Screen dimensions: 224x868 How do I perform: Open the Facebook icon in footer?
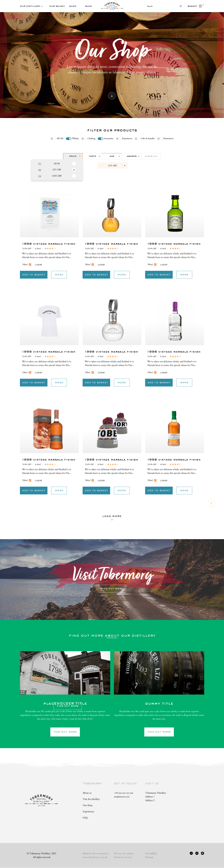pyautogui.click(x=203, y=853)
